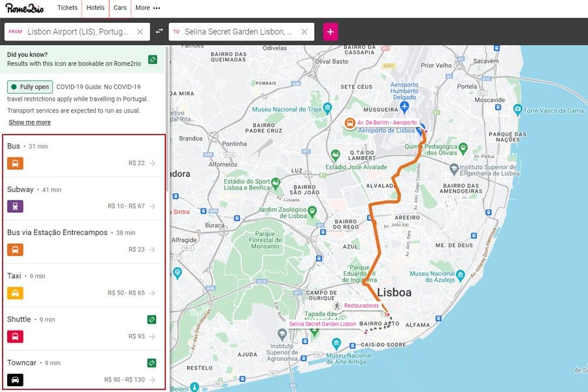
Task: Click the results panel scrollbar
Action: [167, 118]
